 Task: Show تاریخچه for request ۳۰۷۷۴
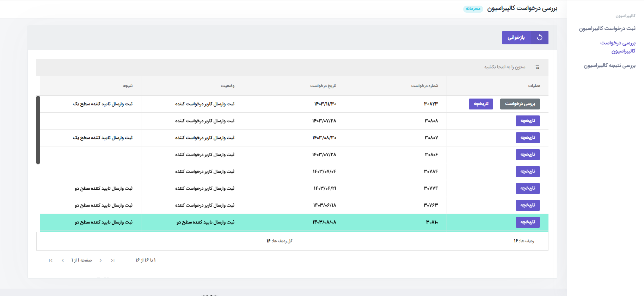528,188
